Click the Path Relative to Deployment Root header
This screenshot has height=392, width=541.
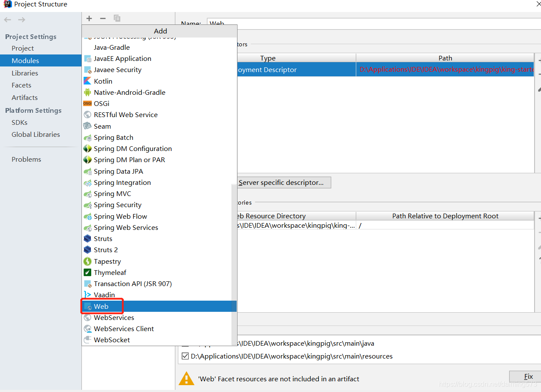445,216
